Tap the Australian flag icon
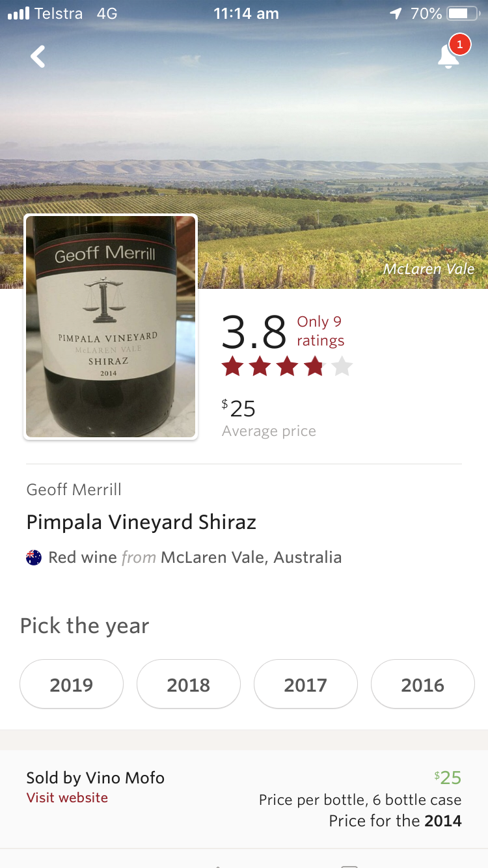 34,558
